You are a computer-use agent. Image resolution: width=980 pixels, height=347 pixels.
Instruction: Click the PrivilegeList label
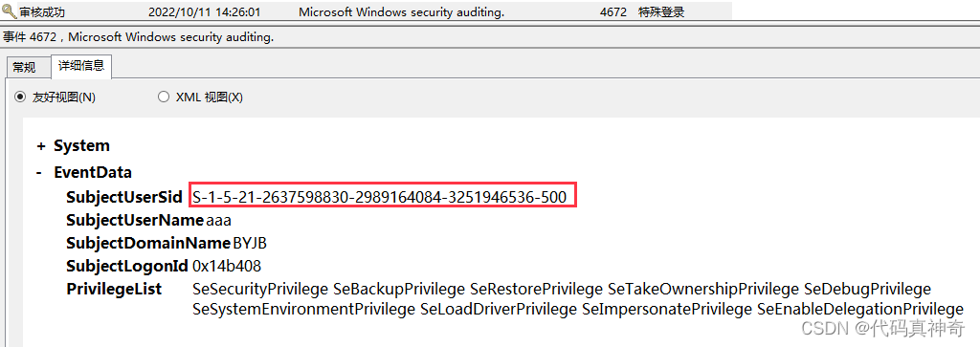(x=114, y=289)
